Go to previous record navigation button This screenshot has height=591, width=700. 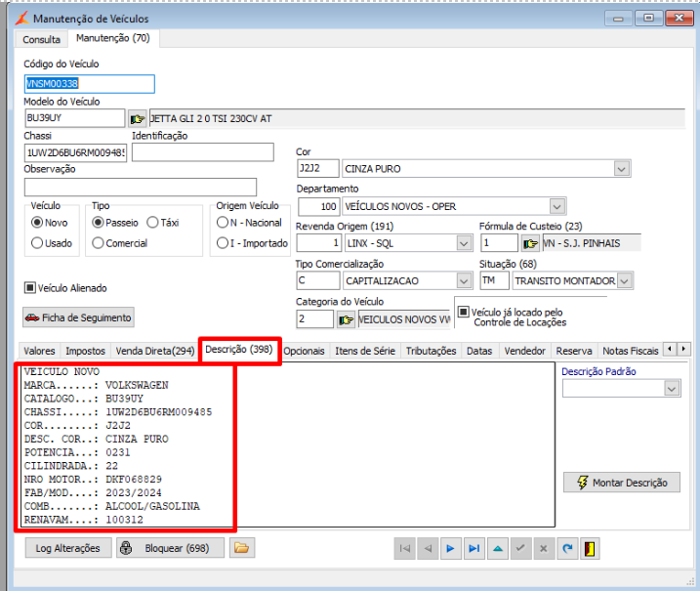click(x=429, y=549)
